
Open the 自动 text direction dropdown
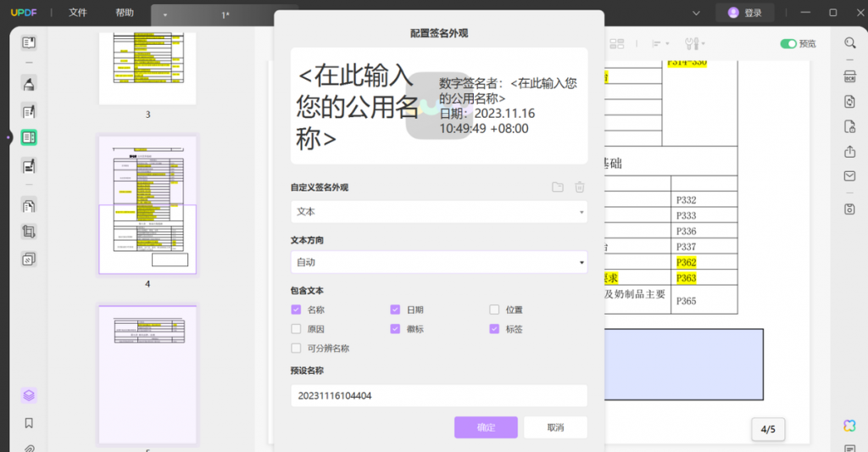point(439,262)
